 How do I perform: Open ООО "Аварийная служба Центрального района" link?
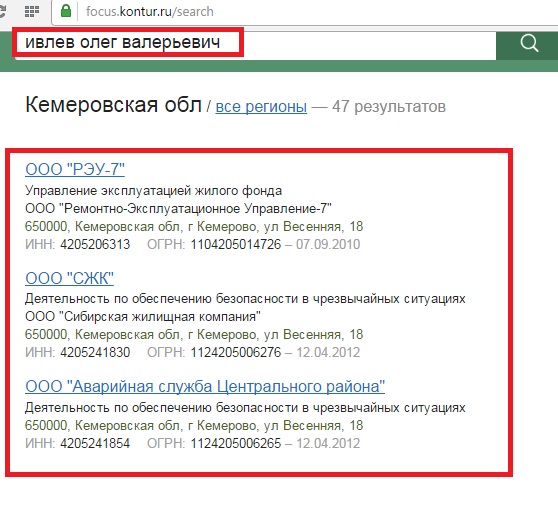tap(205, 386)
